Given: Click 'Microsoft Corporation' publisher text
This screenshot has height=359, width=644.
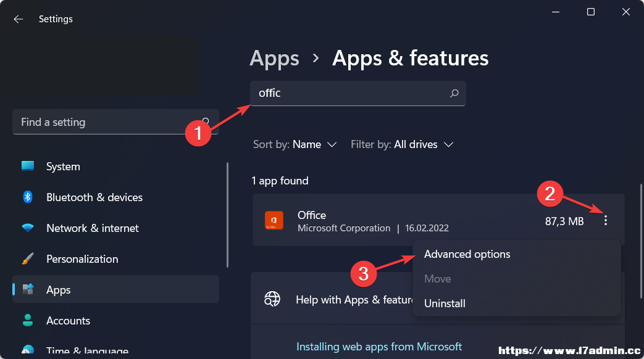Looking at the screenshot, I should tap(344, 228).
